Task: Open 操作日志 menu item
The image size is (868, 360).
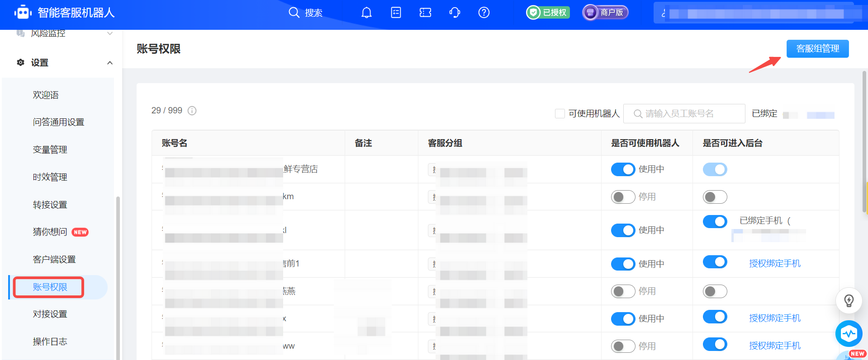Action: (50, 342)
